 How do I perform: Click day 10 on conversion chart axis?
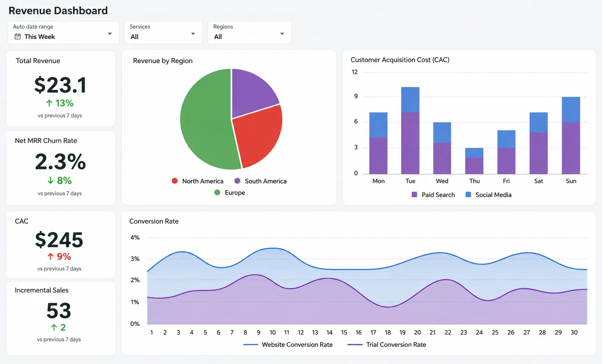(x=273, y=332)
